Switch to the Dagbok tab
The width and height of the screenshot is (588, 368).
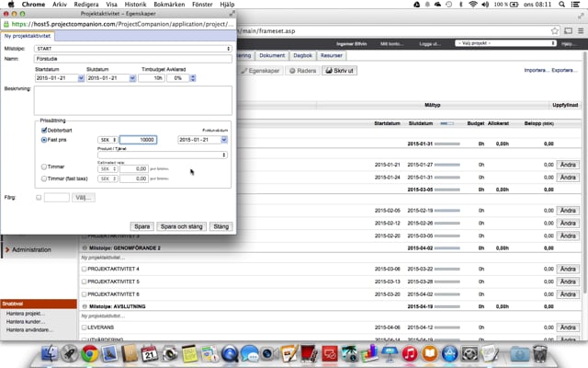pos(302,55)
